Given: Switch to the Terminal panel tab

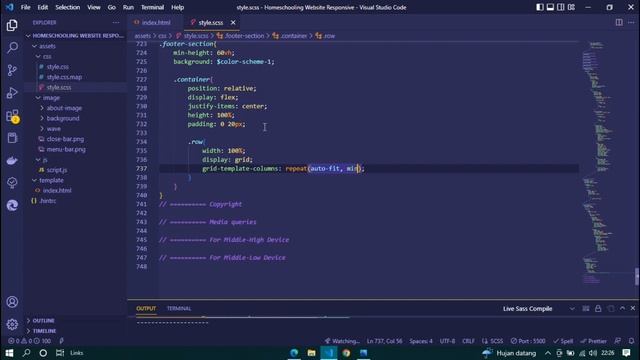Looking at the screenshot, I should (x=179, y=309).
